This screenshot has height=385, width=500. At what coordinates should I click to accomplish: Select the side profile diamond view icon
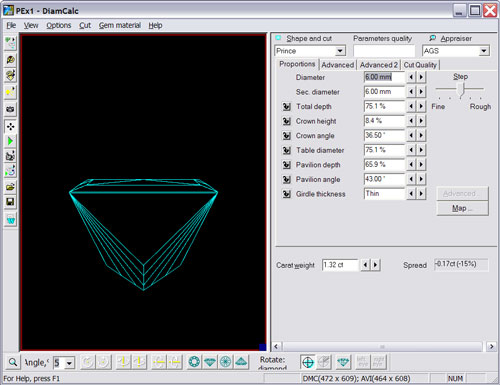[210, 362]
